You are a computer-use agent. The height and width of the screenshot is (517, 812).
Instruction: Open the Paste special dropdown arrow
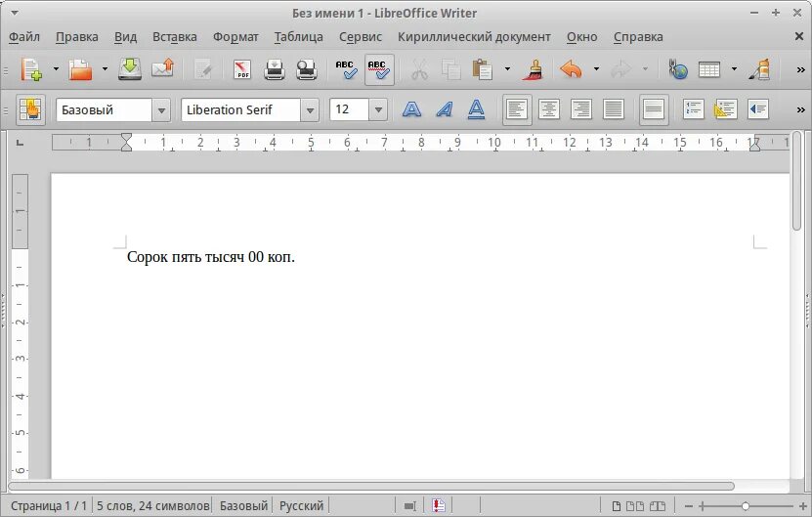(507, 68)
